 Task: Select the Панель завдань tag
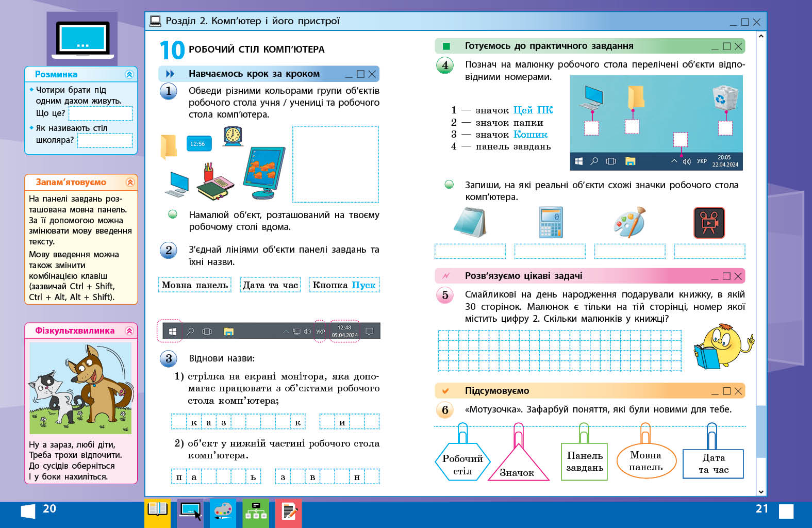pyautogui.click(x=584, y=461)
